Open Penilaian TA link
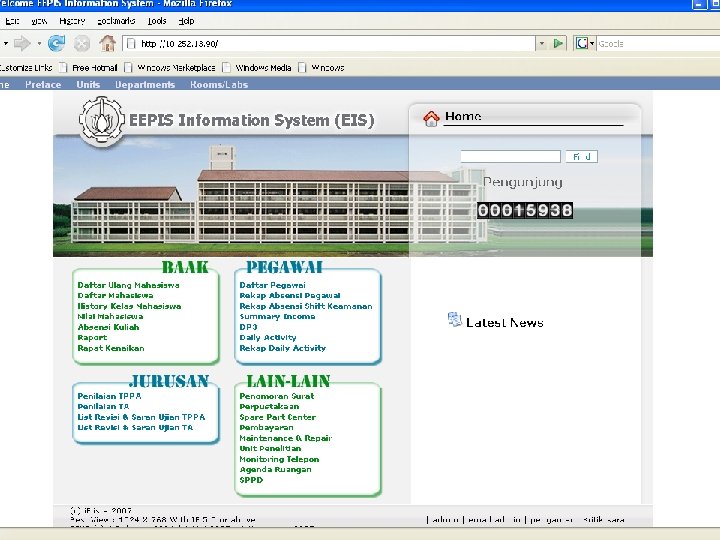The image size is (720, 540). tap(103, 406)
